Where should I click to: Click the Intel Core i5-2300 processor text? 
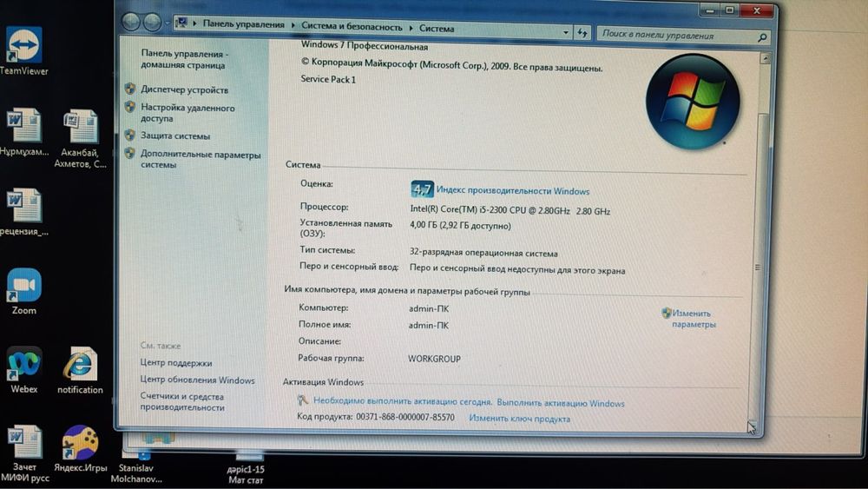510,211
